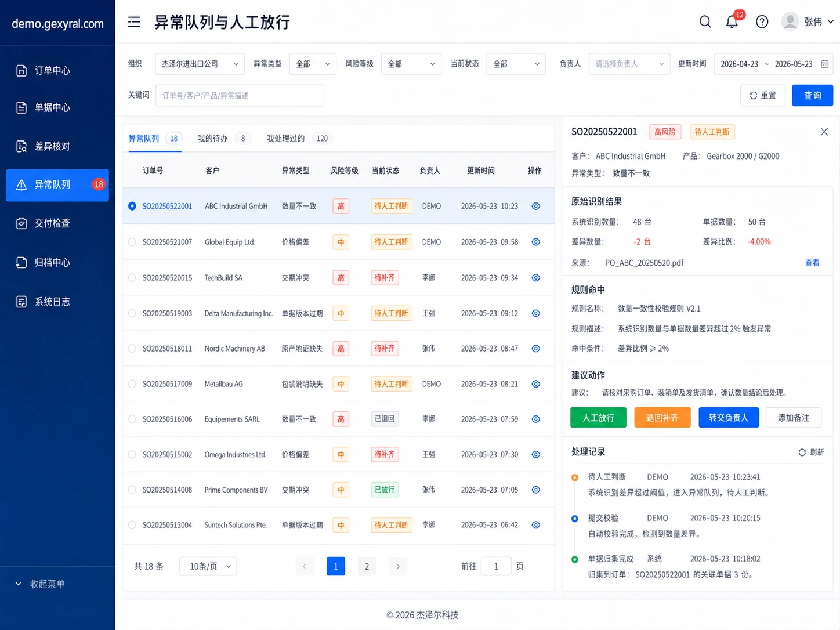Open eye icon for SO20250516006
840x630 pixels.
click(536, 419)
